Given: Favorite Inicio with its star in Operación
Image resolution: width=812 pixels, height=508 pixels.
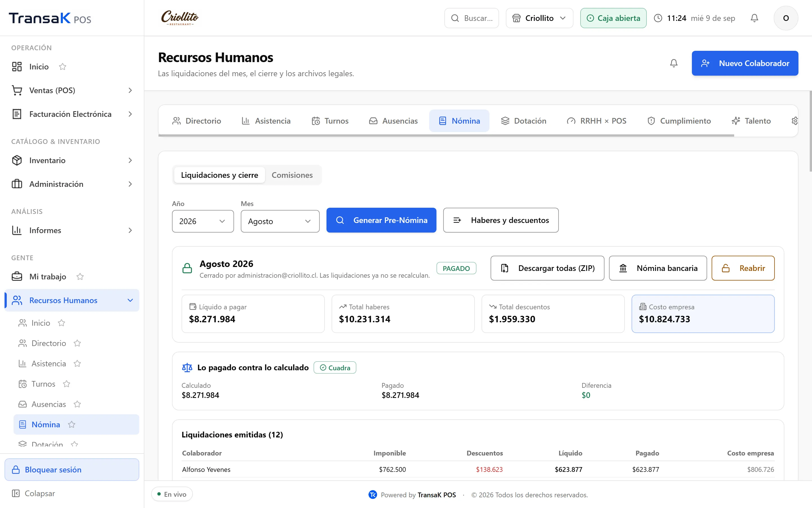Looking at the screenshot, I should 62,67.
